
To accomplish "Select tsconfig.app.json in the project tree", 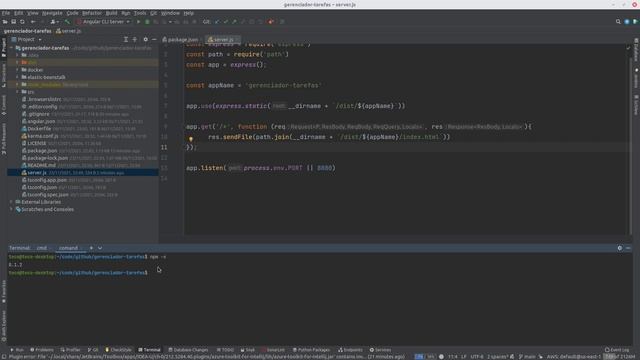I will coord(83,180).
